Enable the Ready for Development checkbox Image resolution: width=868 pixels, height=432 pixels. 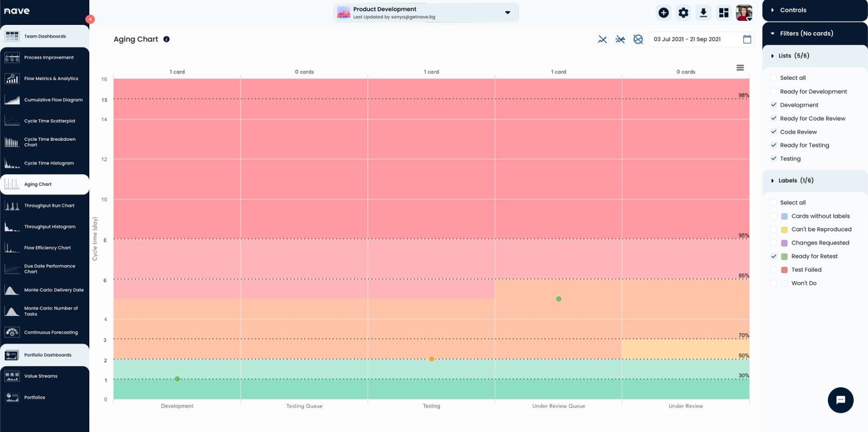click(x=774, y=92)
